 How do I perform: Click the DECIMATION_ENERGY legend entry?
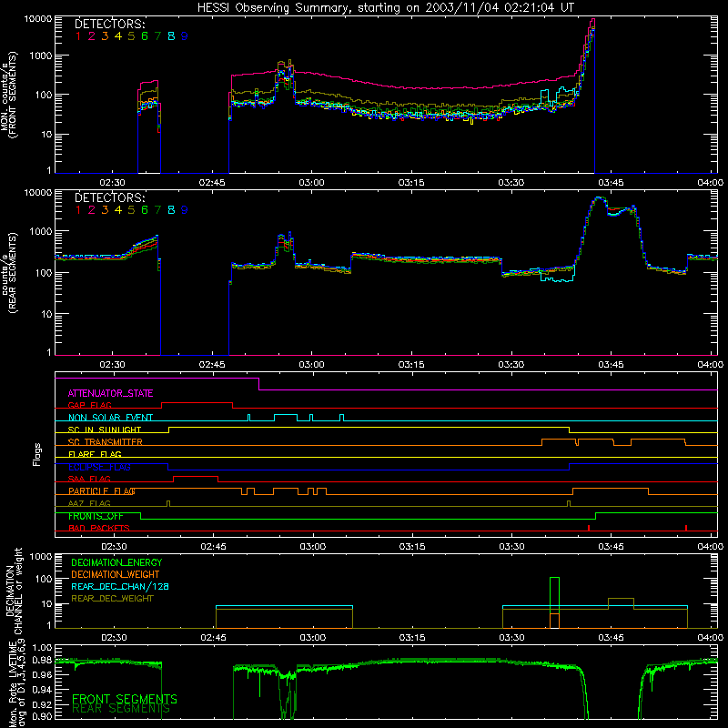coord(116,562)
